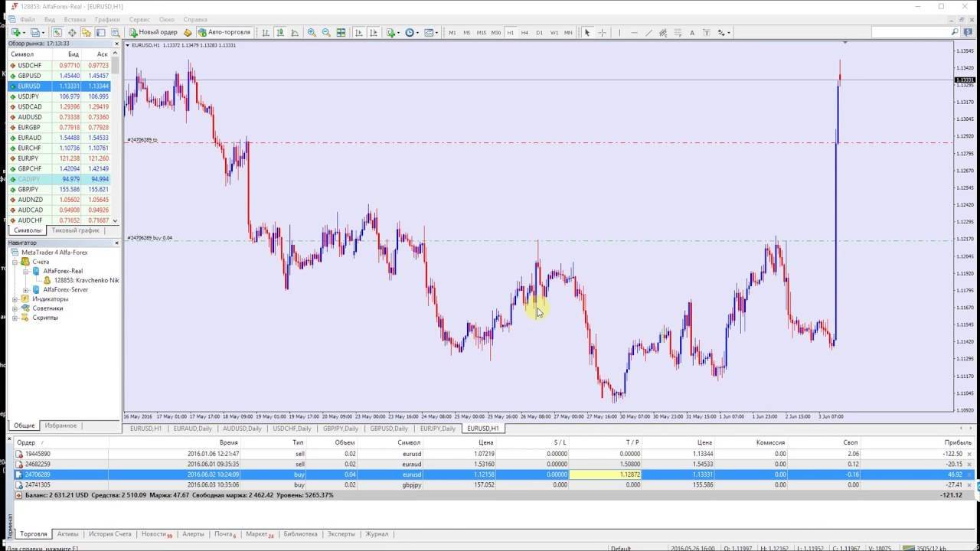Expand the Советники tree node

click(15, 308)
